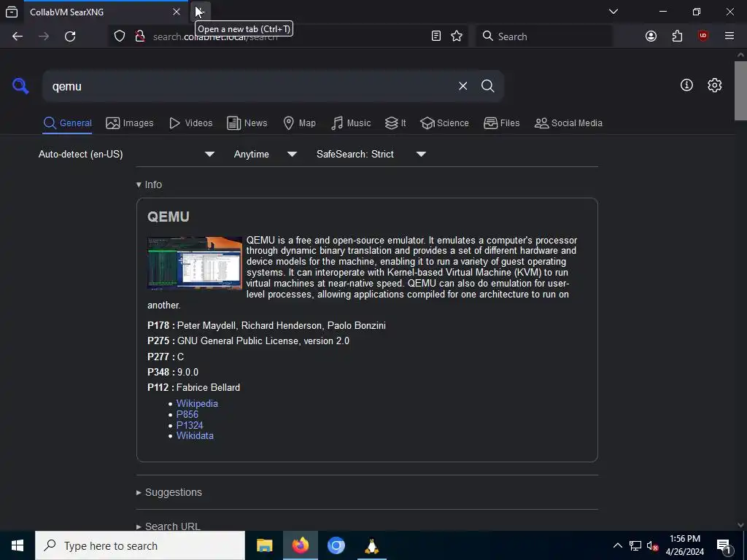
Task: Focus the Firefox Search box
Action: 544,36
